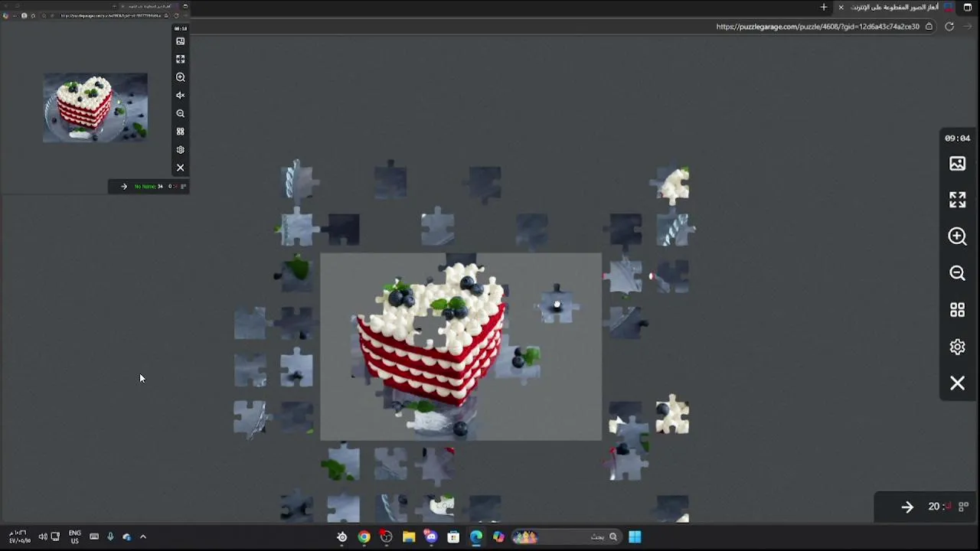Zoom in using the right toolbar magnifier plus
This screenshot has height=551, width=980.
(957, 236)
